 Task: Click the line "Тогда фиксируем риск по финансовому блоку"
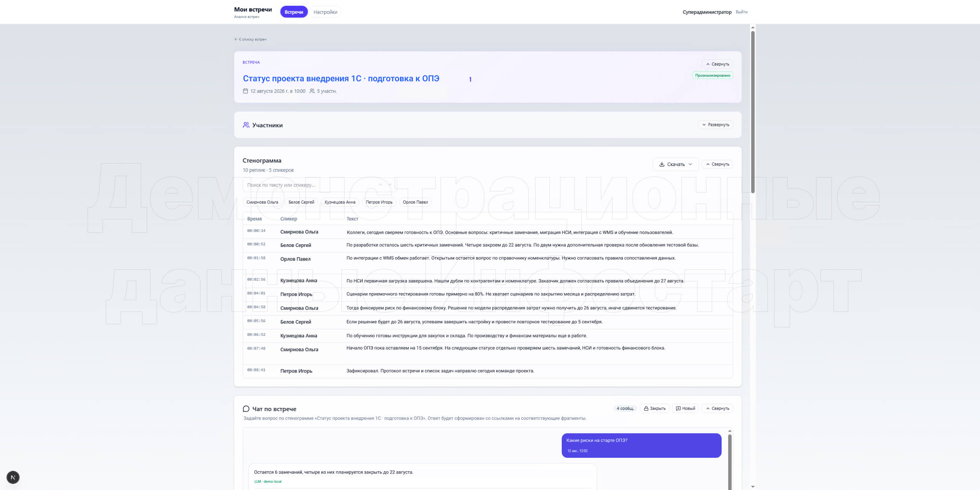coord(511,308)
